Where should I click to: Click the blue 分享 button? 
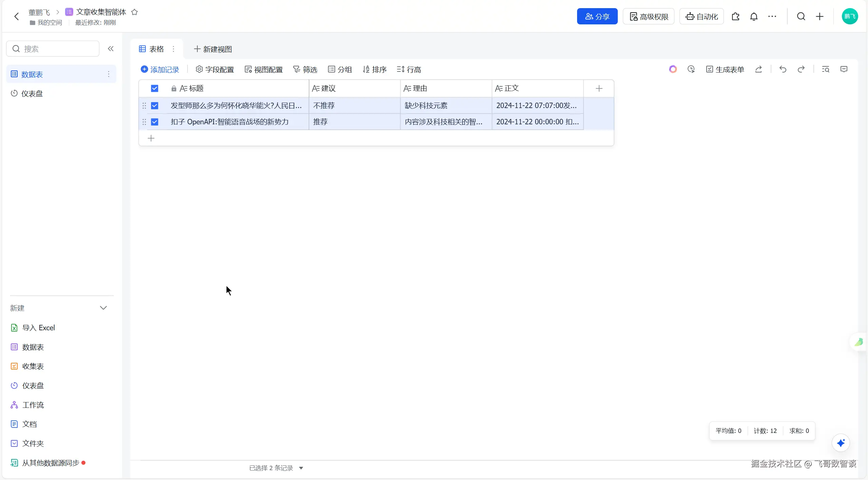(597, 17)
